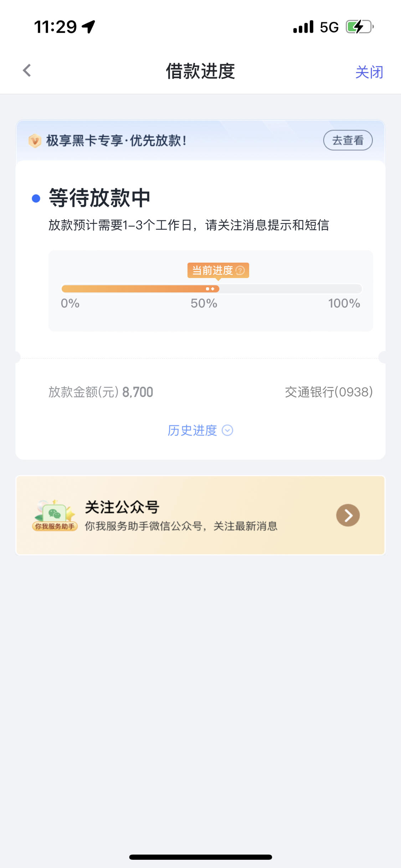This screenshot has height=868, width=401.
Task: Tap the orange progress bar fill
Action: (x=140, y=289)
